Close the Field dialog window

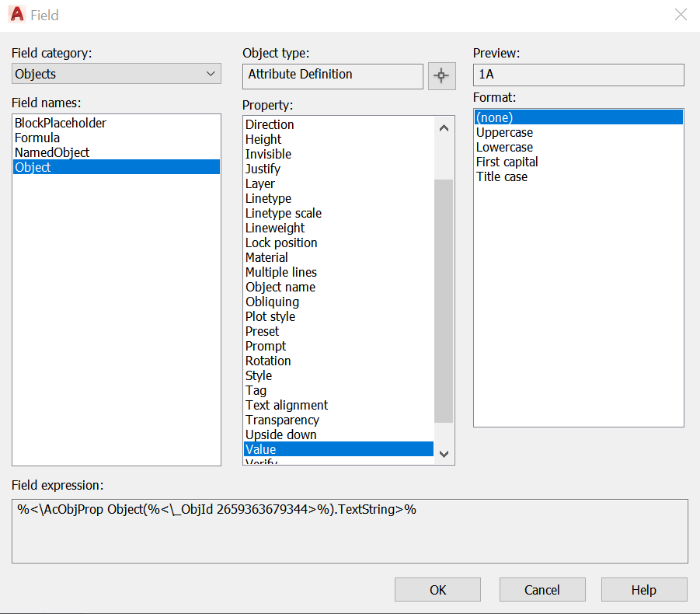(681, 15)
